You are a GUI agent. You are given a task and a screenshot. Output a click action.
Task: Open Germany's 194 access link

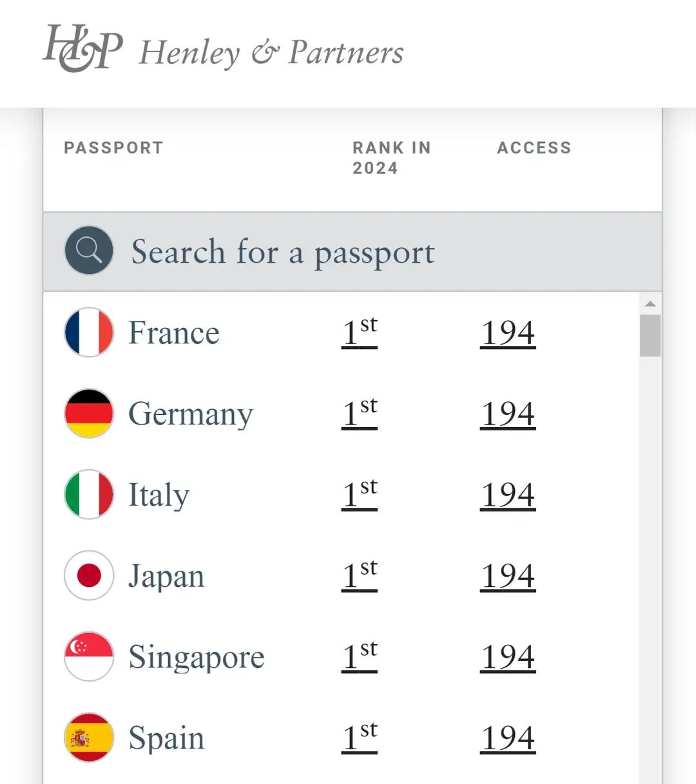[x=508, y=414]
